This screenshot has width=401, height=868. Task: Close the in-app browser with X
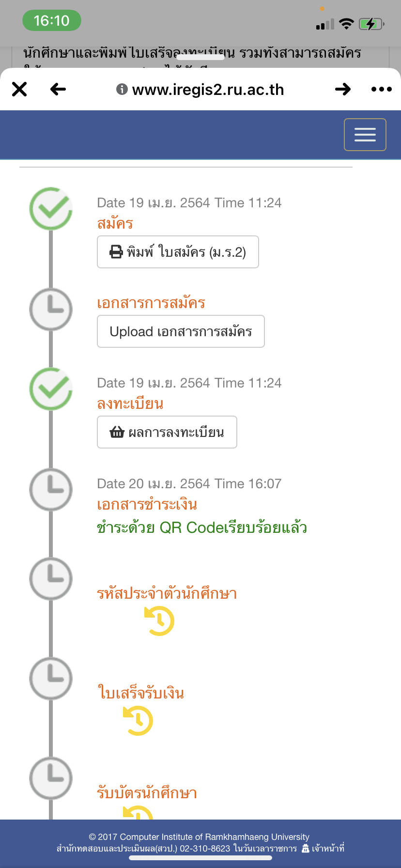pos(19,89)
